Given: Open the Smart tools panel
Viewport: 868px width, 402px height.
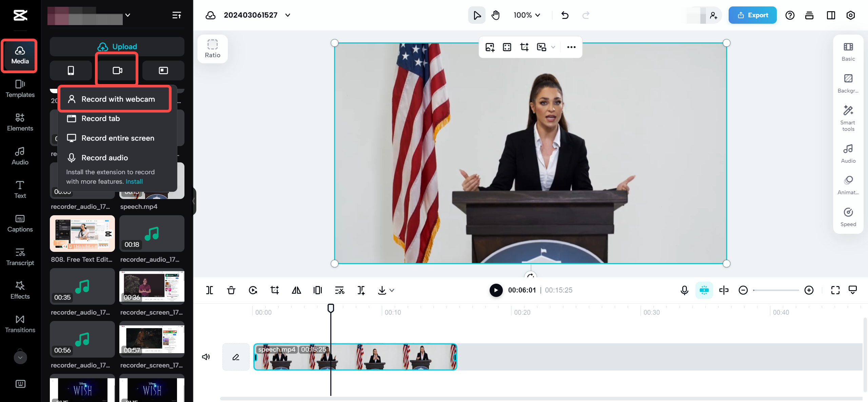Looking at the screenshot, I should 848,117.
